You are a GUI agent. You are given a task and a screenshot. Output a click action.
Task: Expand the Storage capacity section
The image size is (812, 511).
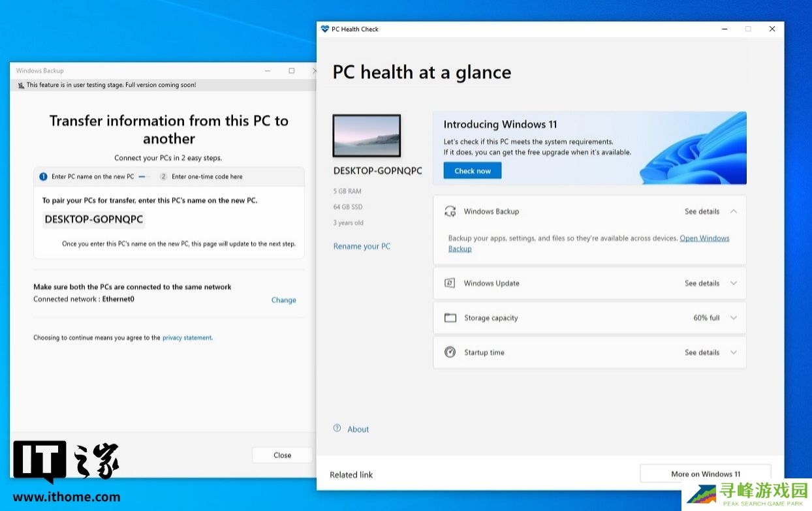(734, 318)
